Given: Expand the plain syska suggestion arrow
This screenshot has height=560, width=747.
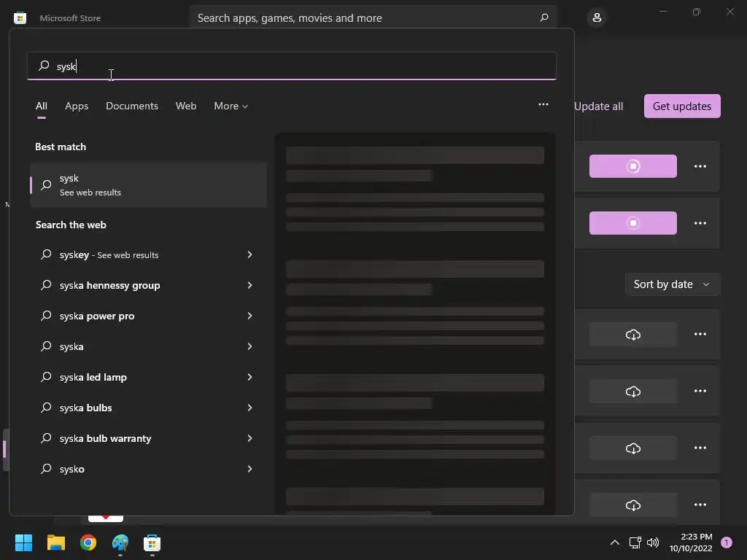Looking at the screenshot, I should point(249,346).
